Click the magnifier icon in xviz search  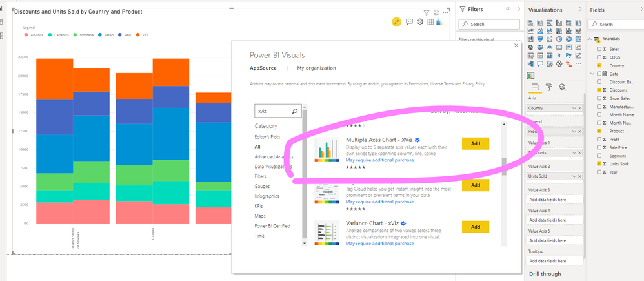coord(294,111)
